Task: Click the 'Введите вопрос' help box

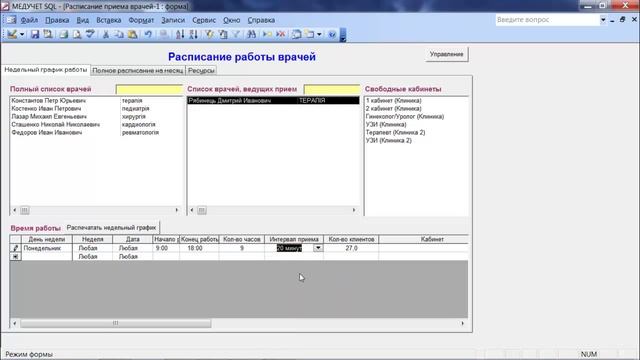Action: tap(547, 20)
